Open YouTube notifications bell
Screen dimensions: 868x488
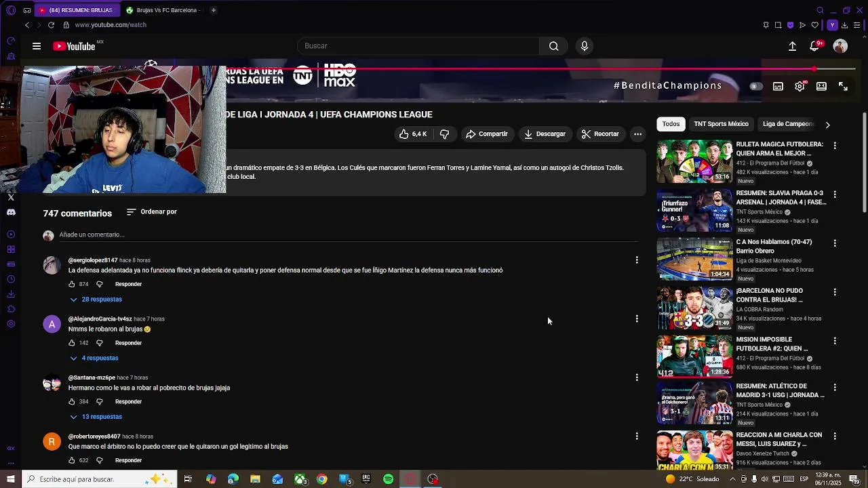814,46
